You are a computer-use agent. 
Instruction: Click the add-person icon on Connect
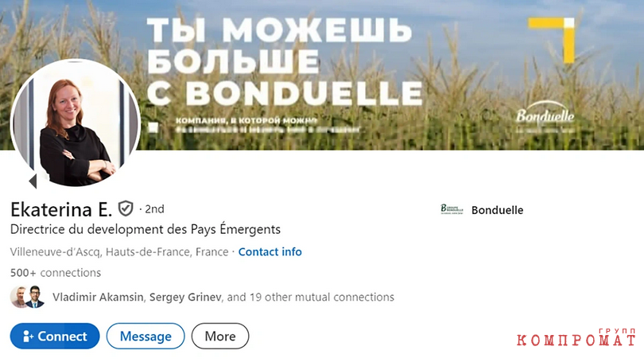[x=28, y=336]
